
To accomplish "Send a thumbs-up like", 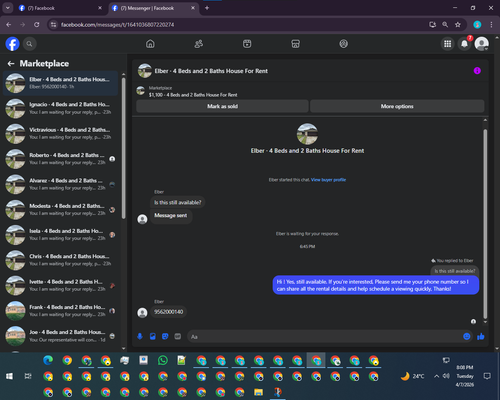I will click(x=481, y=336).
